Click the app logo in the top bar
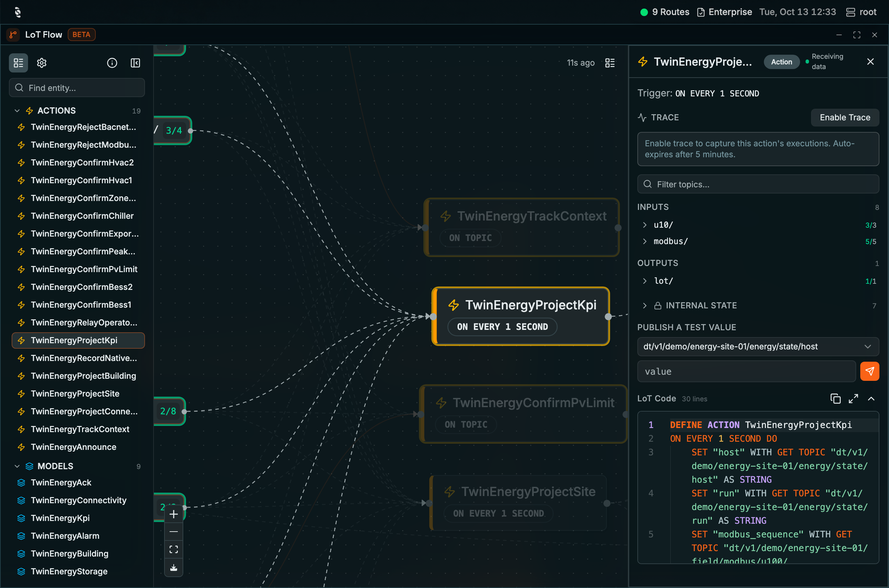 18,12
